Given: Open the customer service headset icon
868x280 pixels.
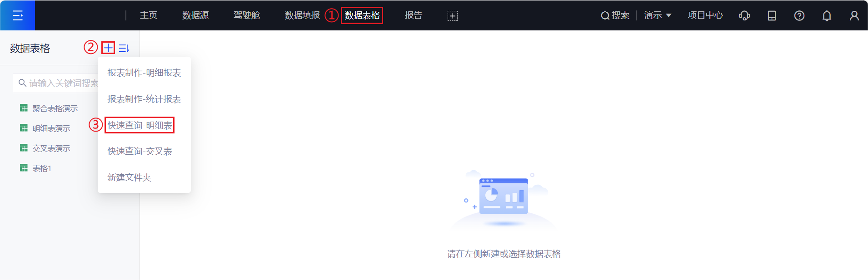Looking at the screenshot, I should coord(744,16).
